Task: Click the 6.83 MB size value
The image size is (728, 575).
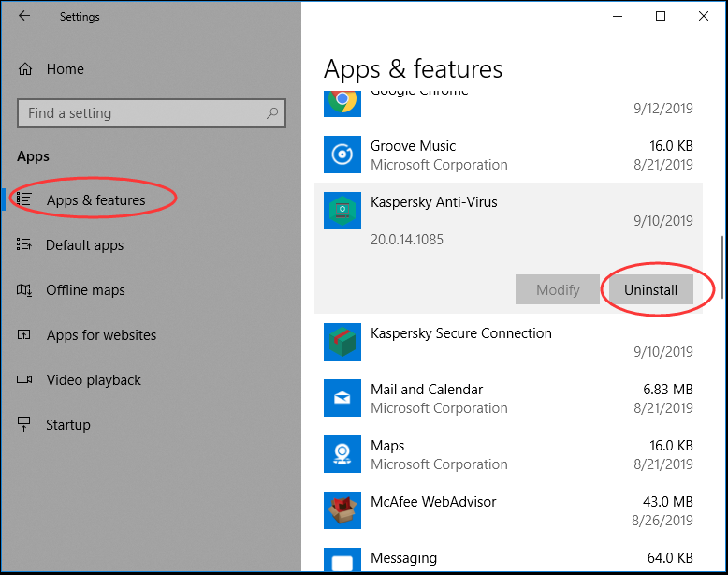Action: click(x=667, y=389)
